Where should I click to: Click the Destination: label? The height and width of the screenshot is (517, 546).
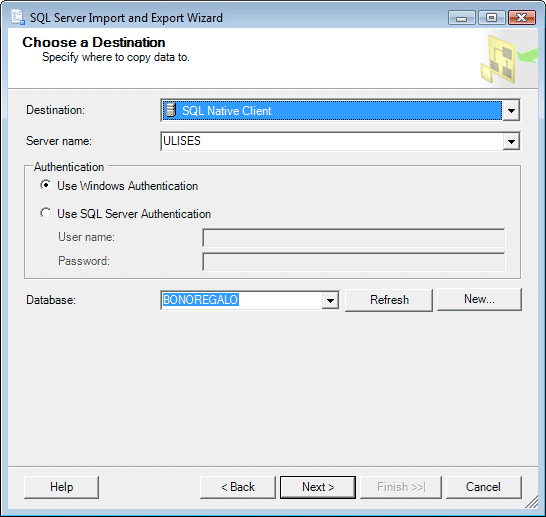(55, 110)
